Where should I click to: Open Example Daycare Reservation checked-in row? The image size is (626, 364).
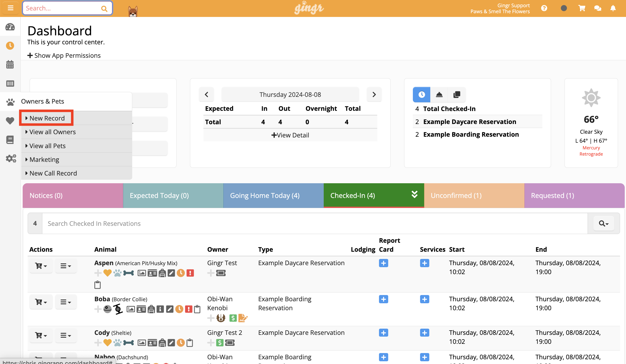[477, 121]
